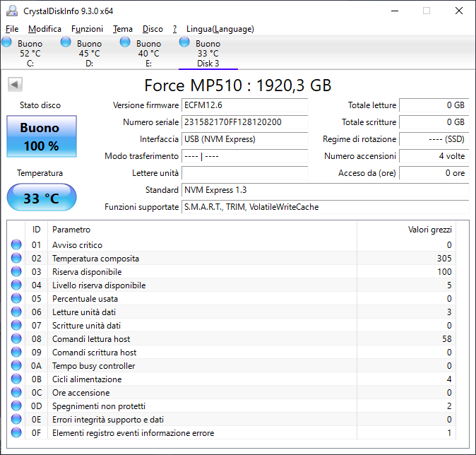This screenshot has width=476, height=455.
Task: Open the Funzioni menu
Action: pyautogui.click(x=87, y=29)
